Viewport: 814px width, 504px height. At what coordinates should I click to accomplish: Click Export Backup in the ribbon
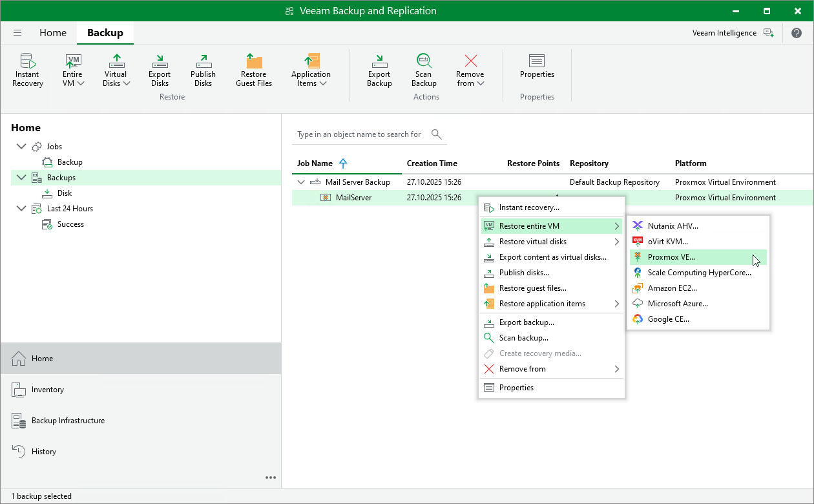tap(379, 70)
